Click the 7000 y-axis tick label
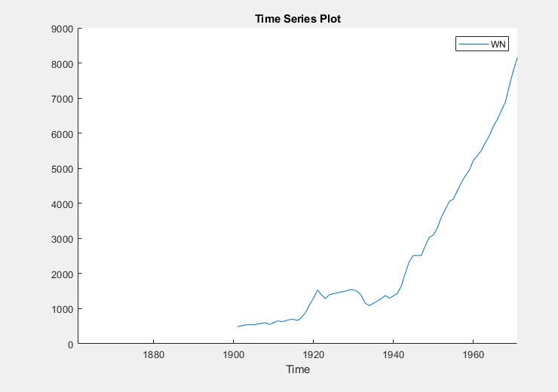The height and width of the screenshot is (392, 558). 61,99
